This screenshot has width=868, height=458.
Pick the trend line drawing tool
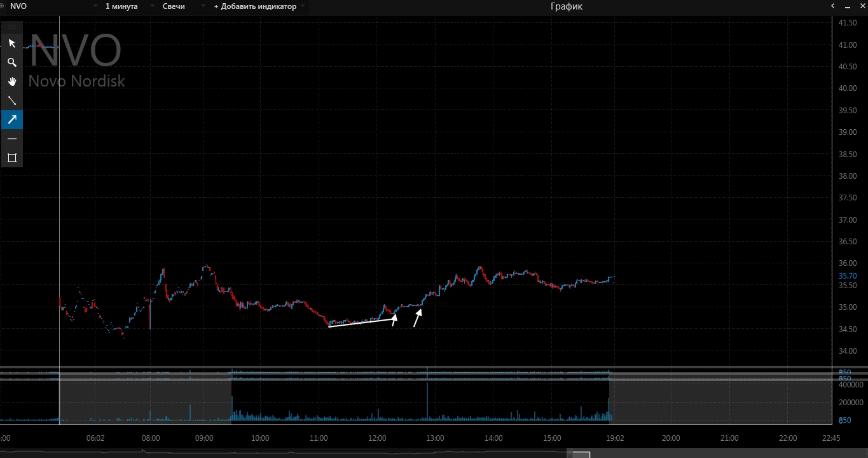pyautogui.click(x=11, y=101)
